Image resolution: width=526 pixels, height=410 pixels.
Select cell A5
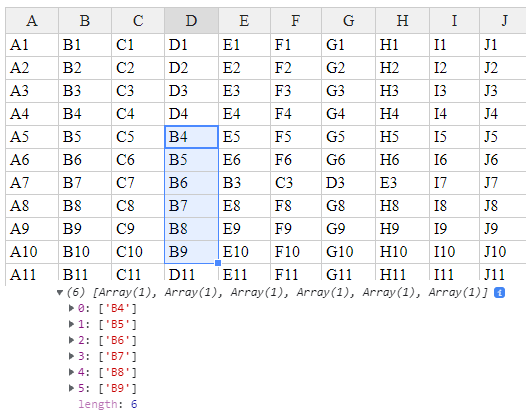click(32, 137)
